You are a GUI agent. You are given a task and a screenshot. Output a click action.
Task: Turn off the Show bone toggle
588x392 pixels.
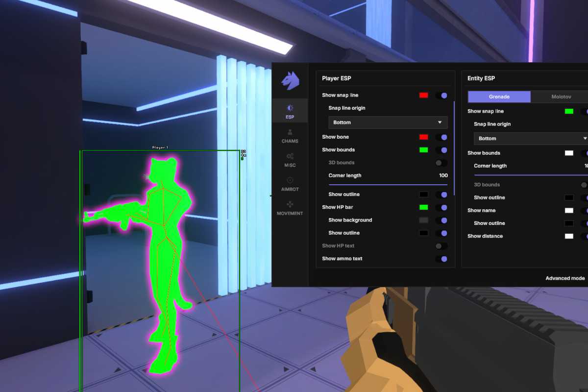441,137
